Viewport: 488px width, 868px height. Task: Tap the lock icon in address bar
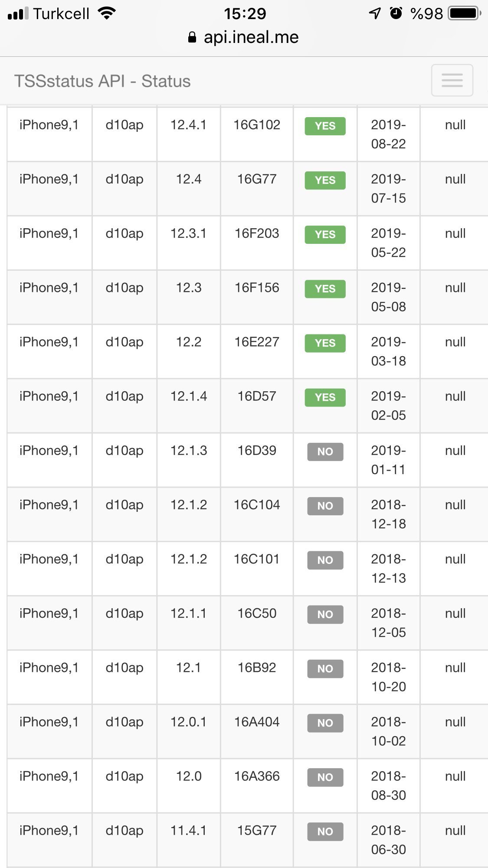click(x=192, y=37)
